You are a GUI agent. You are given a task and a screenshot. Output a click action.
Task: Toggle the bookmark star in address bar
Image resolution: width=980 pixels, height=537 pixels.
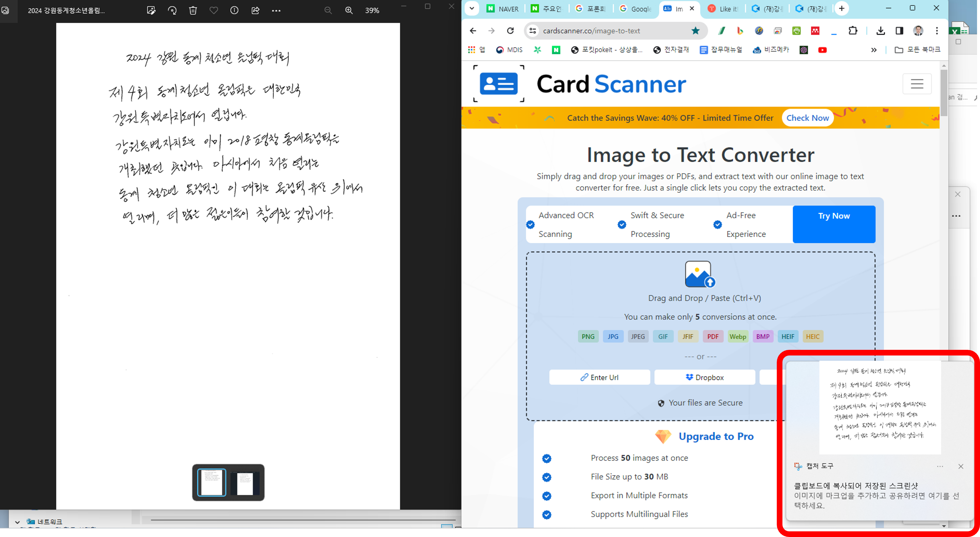pos(696,31)
